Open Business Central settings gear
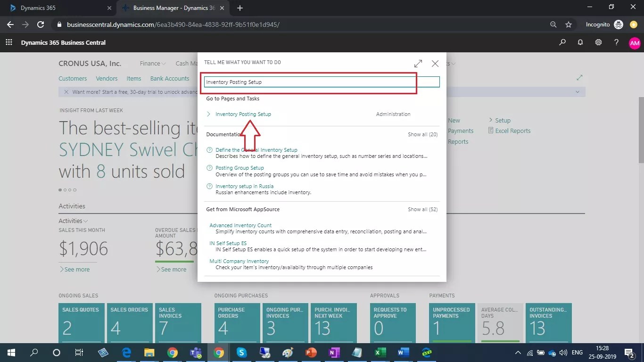The image size is (644, 362). 598,42
